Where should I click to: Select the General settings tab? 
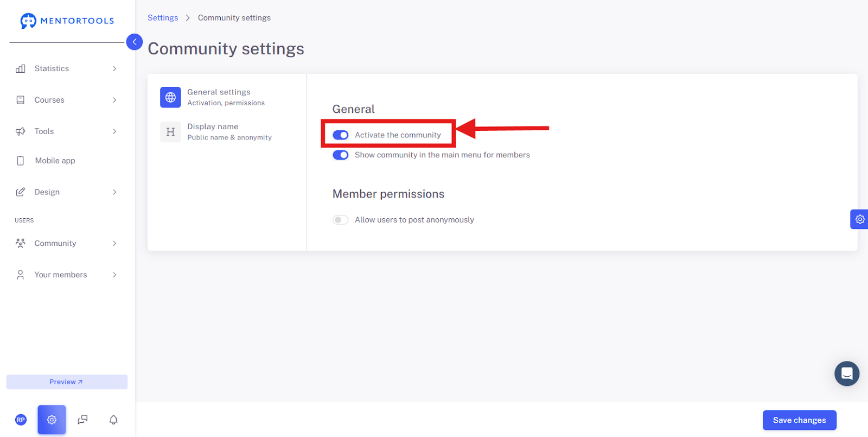pyautogui.click(x=227, y=97)
